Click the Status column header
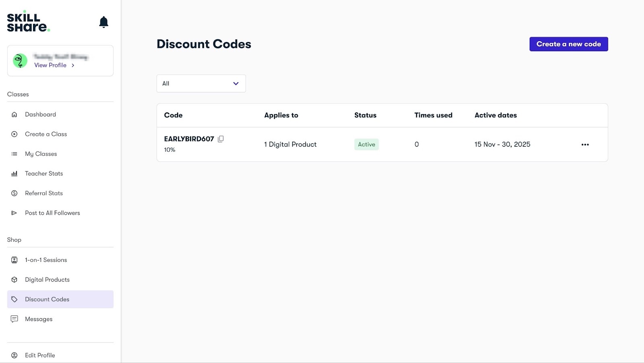The height and width of the screenshot is (363, 644). [x=365, y=115]
